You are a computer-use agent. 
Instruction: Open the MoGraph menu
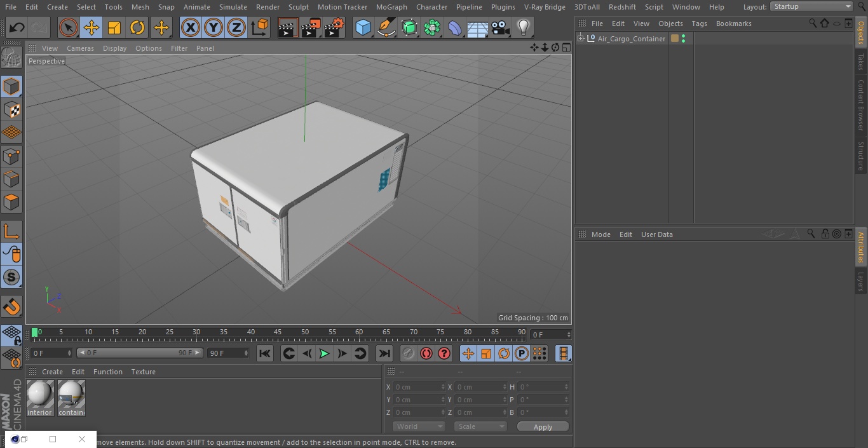click(x=391, y=7)
